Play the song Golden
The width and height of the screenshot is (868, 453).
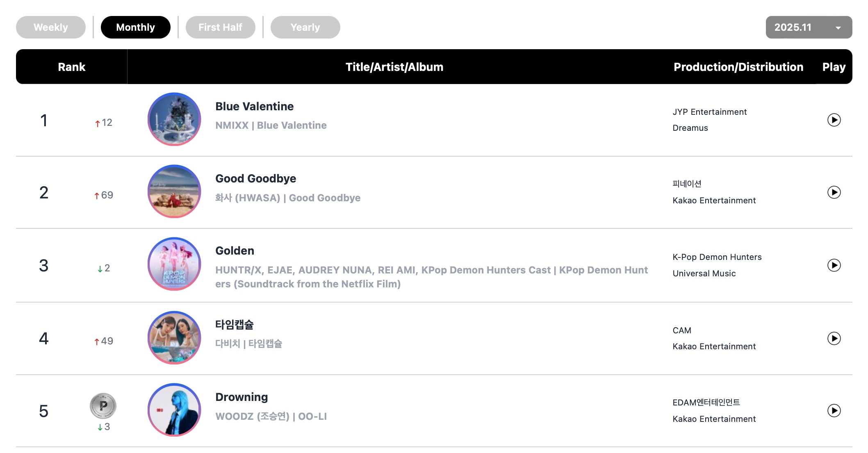click(x=834, y=265)
